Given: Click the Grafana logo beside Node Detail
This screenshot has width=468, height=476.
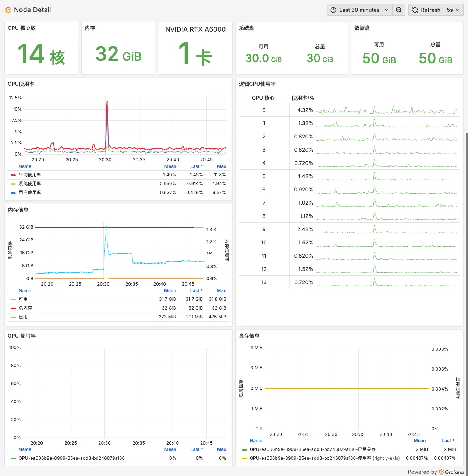Looking at the screenshot, I should [x=8, y=10].
